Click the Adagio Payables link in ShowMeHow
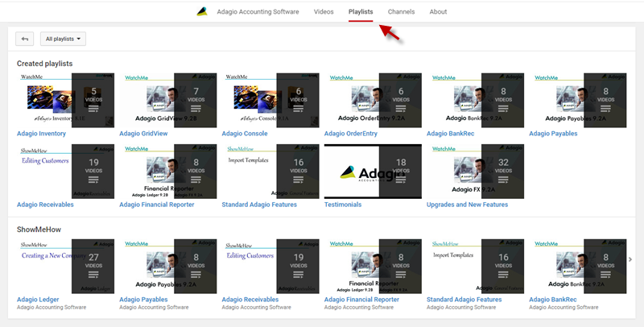Image resolution: width=644 pixels, height=327 pixels. (143, 300)
